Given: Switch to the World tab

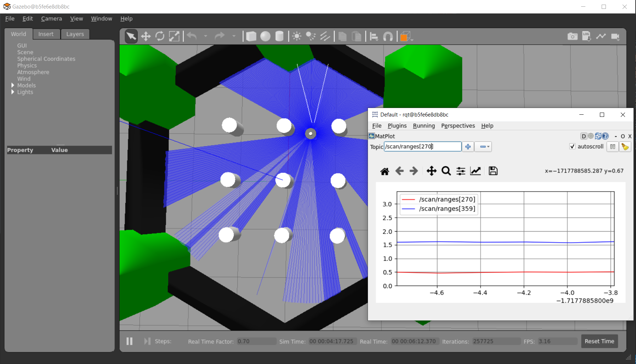Looking at the screenshot, I should pyautogui.click(x=18, y=34).
